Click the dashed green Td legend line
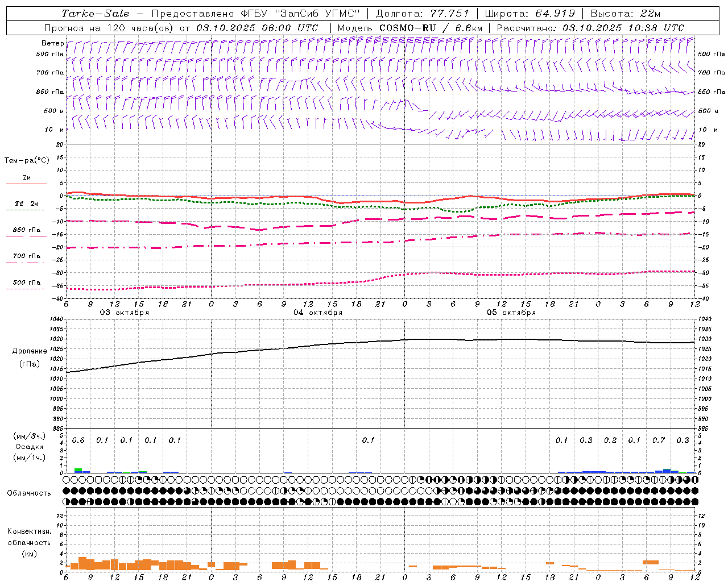The image size is (728, 582). pos(25,210)
